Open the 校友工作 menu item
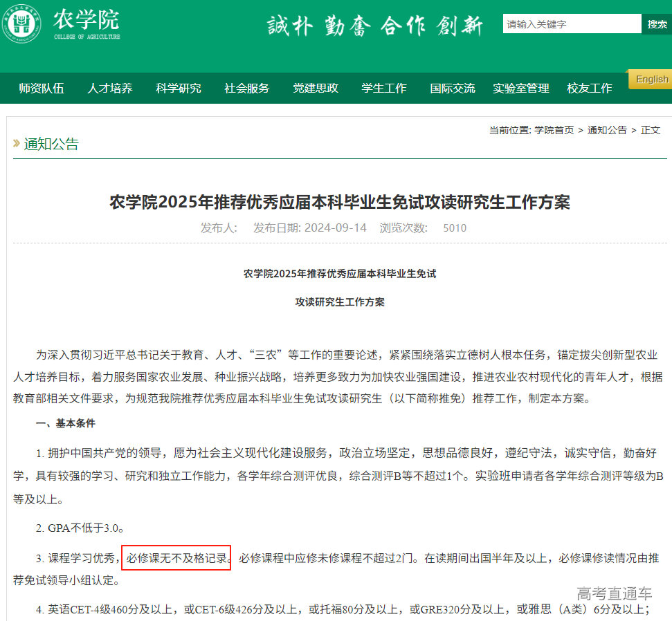 (589, 89)
